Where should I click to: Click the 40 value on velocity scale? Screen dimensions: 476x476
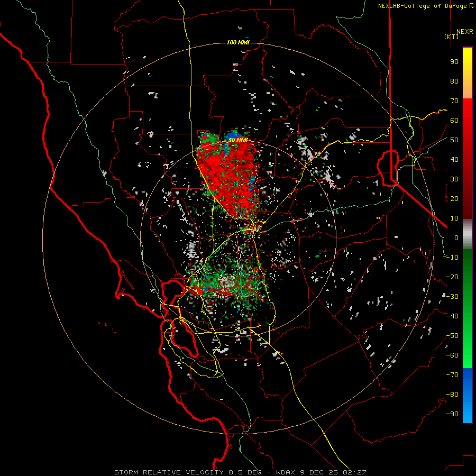coord(454,160)
